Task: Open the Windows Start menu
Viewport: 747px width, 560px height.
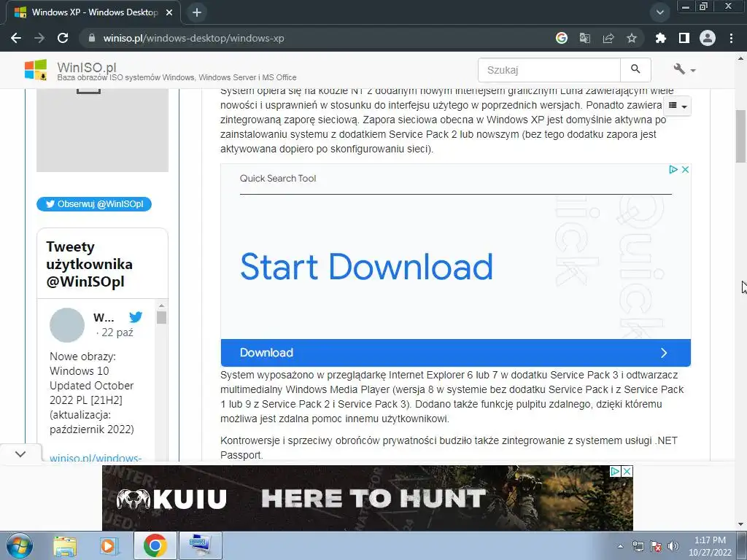Action: [x=18, y=545]
